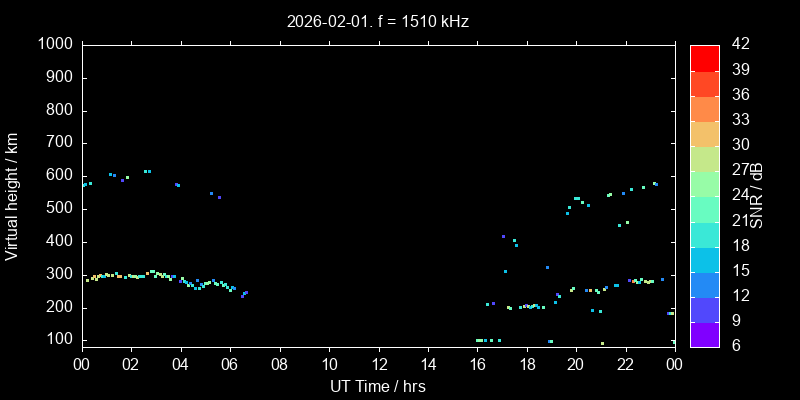The width and height of the screenshot is (800, 400).
Task: Click the plot title showing 1510 kHz
Action: (377, 21)
